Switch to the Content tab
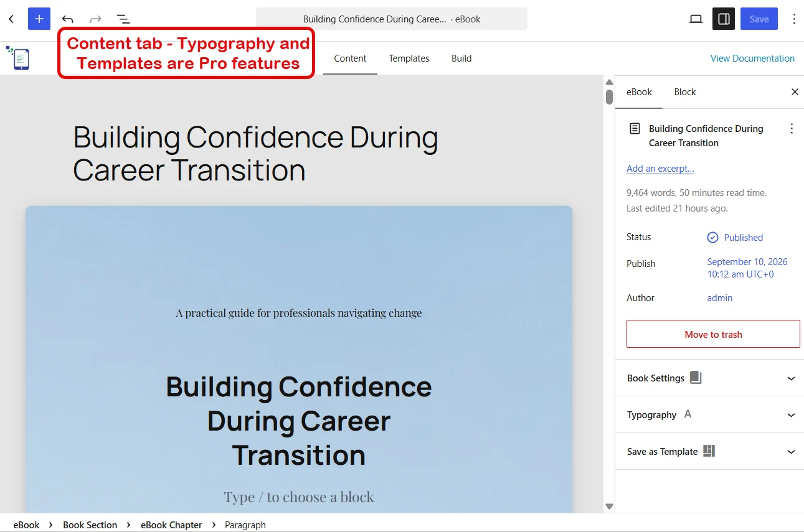804x532 pixels. pyautogui.click(x=350, y=58)
